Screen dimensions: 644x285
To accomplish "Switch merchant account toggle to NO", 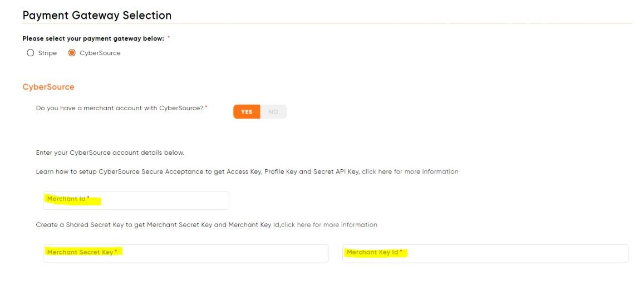I will point(273,112).
